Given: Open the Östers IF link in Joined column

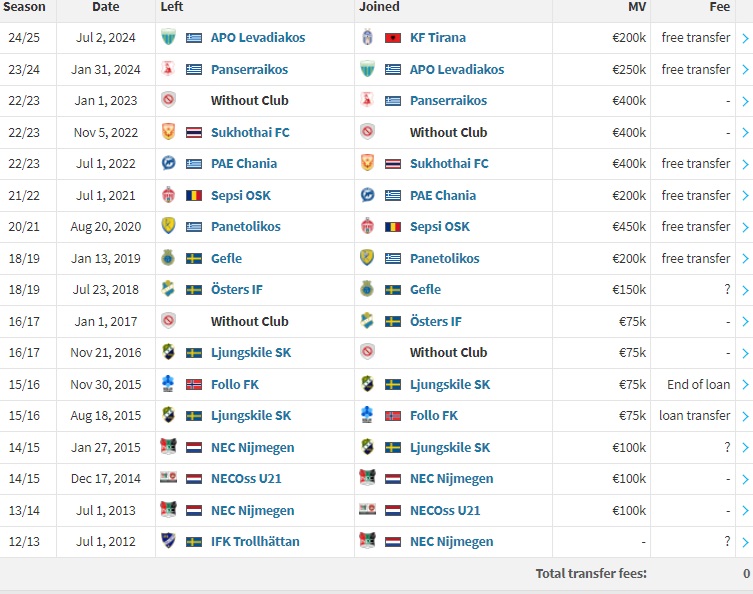Looking at the screenshot, I should (436, 321).
